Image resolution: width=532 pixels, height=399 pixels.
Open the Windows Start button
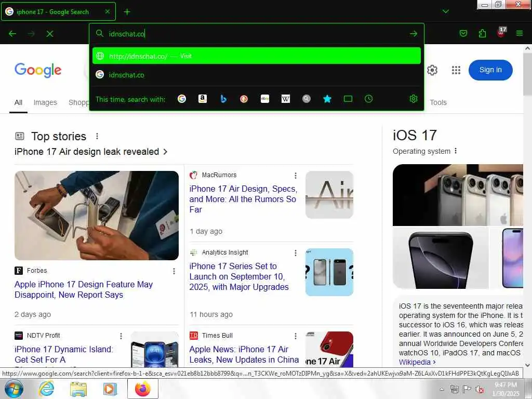click(14, 389)
